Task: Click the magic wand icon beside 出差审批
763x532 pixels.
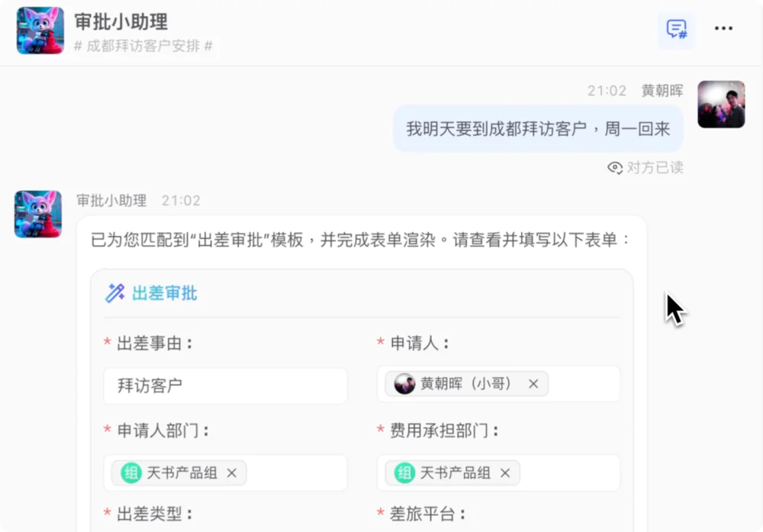Action: click(x=116, y=292)
